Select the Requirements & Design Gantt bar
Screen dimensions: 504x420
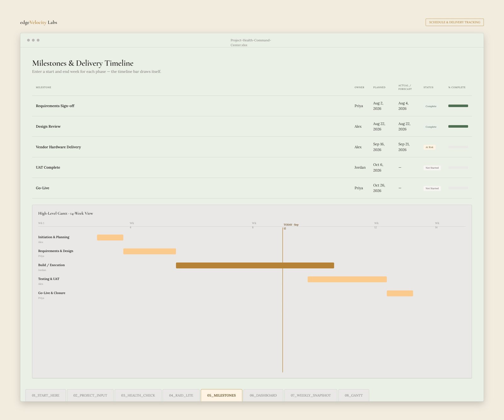click(x=150, y=251)
